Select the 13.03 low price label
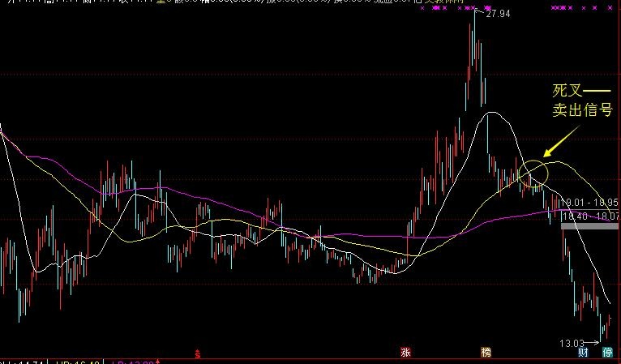 (570, 344)
